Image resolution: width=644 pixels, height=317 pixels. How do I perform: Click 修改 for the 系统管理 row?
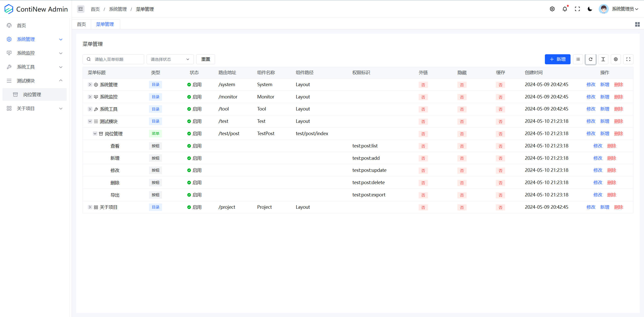[x=591, y=85]
